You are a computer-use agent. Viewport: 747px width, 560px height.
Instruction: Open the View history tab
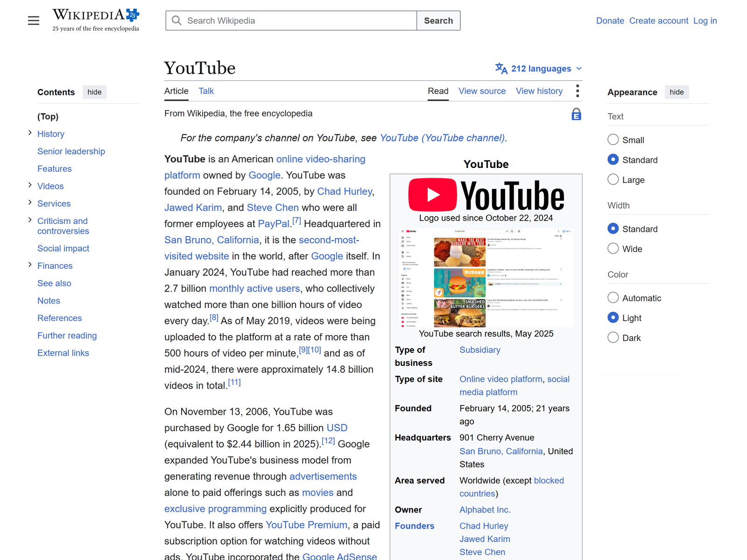pyautogui.click(x=539, y=91)
